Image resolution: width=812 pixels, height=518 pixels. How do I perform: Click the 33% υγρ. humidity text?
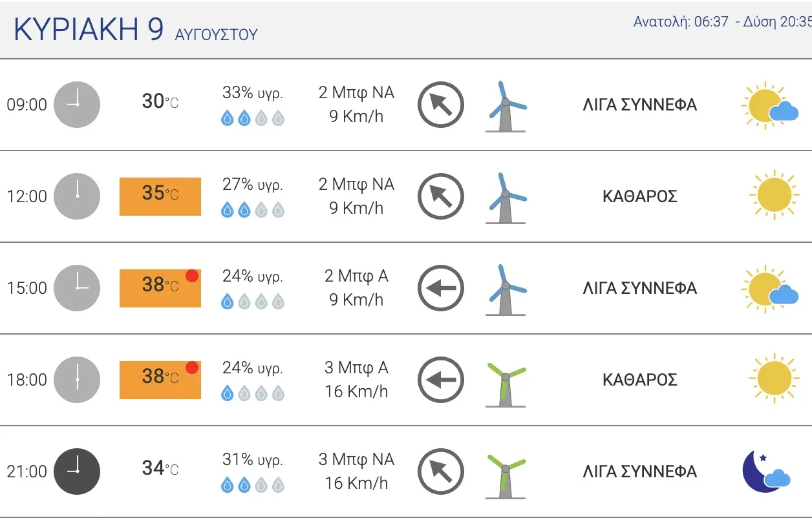[253, 93]
